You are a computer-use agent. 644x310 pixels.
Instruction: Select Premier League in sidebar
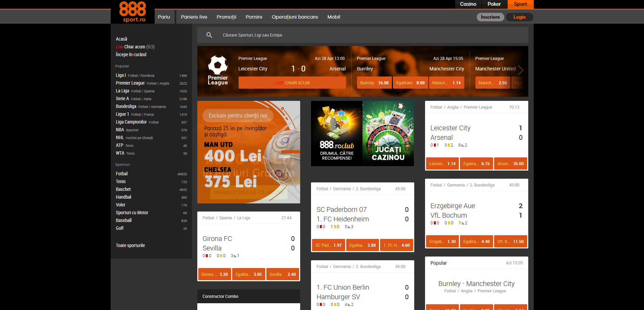151,83
